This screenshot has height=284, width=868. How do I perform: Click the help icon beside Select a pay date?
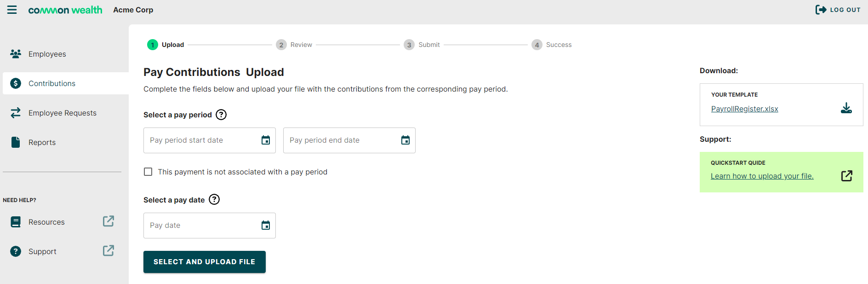214,199
